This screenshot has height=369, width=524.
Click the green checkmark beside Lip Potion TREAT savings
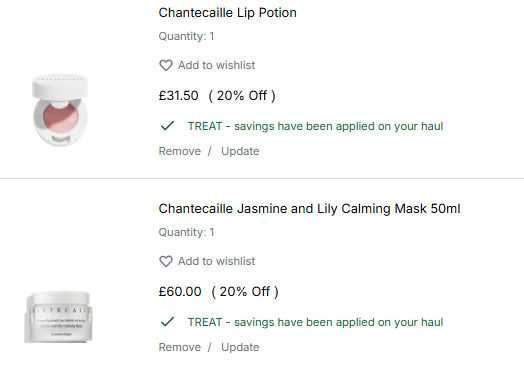167,126
